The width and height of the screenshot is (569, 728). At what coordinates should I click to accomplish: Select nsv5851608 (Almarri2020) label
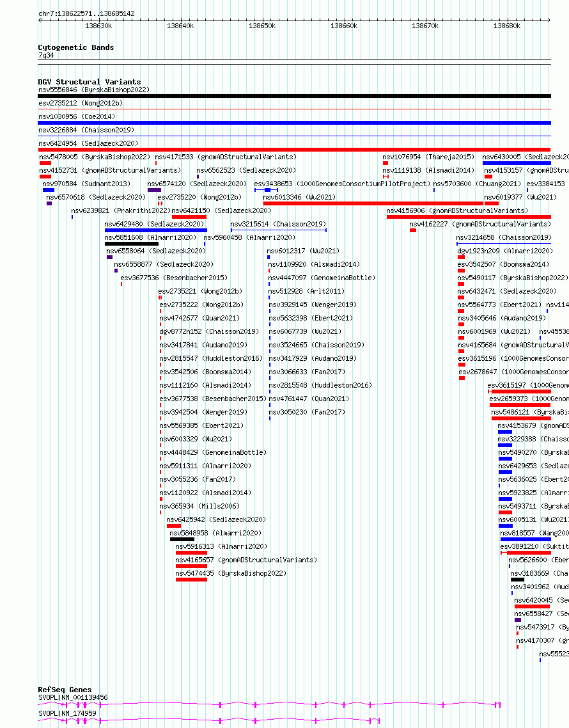150,238
